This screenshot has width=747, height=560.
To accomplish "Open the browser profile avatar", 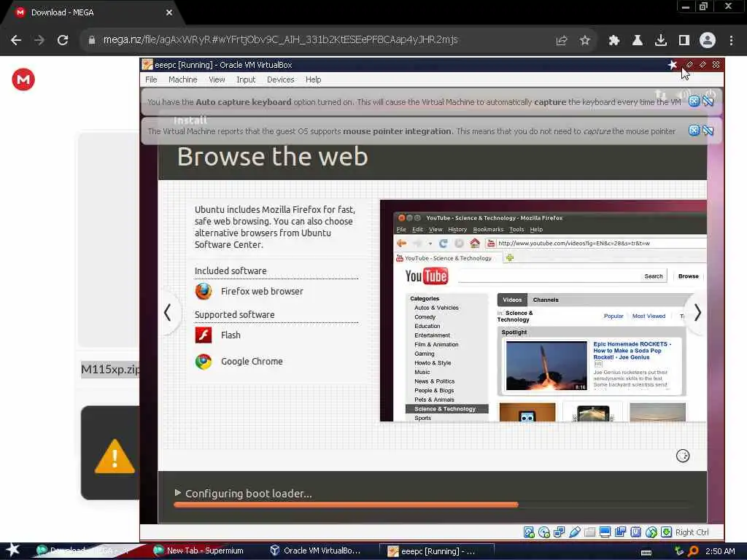I will click(x=708, y=41).
